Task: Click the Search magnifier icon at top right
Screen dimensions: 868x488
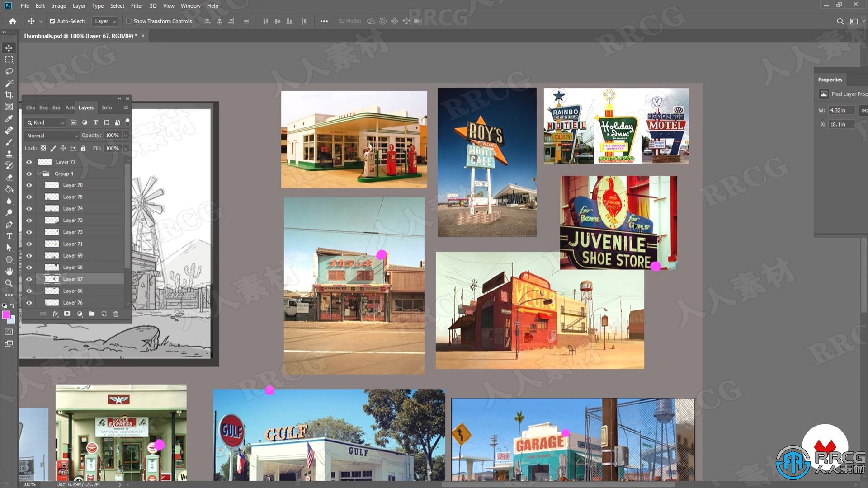Action: click(x=840, y=21)
